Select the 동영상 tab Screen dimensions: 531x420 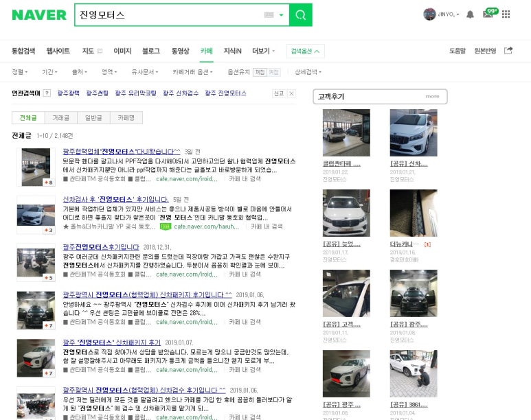pyautogui.click(x=180, y=51)
